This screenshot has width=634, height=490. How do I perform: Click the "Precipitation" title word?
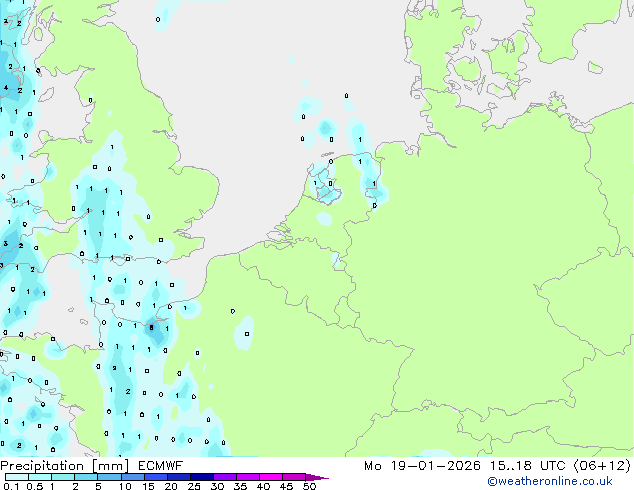tap(42, 466)
